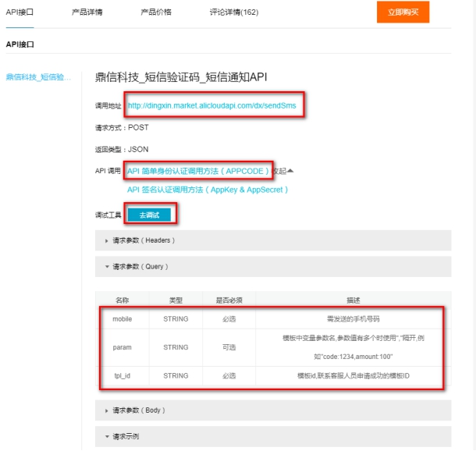476x451 pixels.
Task: Click the tpl_id description 模板id,联系客服人员申请成功的模板ID
Action: (x=353, y=376)
